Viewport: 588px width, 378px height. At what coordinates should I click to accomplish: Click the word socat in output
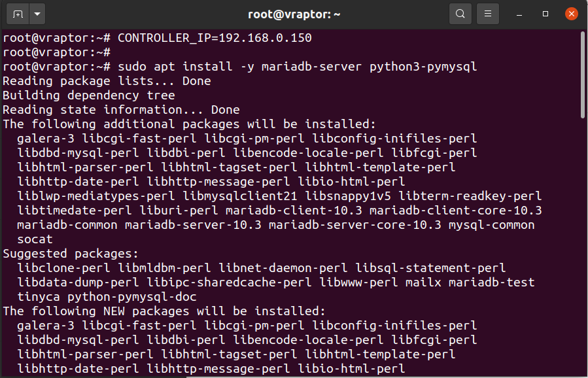35,239
